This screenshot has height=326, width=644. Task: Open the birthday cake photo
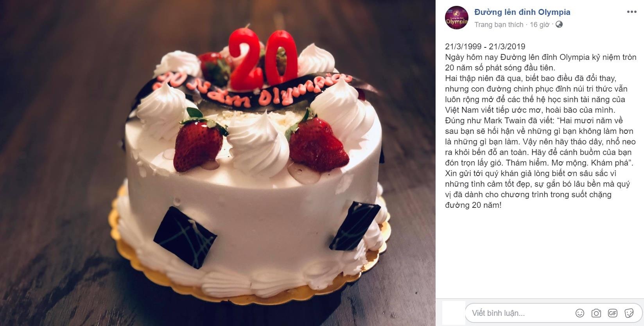[x=218, y=163]
